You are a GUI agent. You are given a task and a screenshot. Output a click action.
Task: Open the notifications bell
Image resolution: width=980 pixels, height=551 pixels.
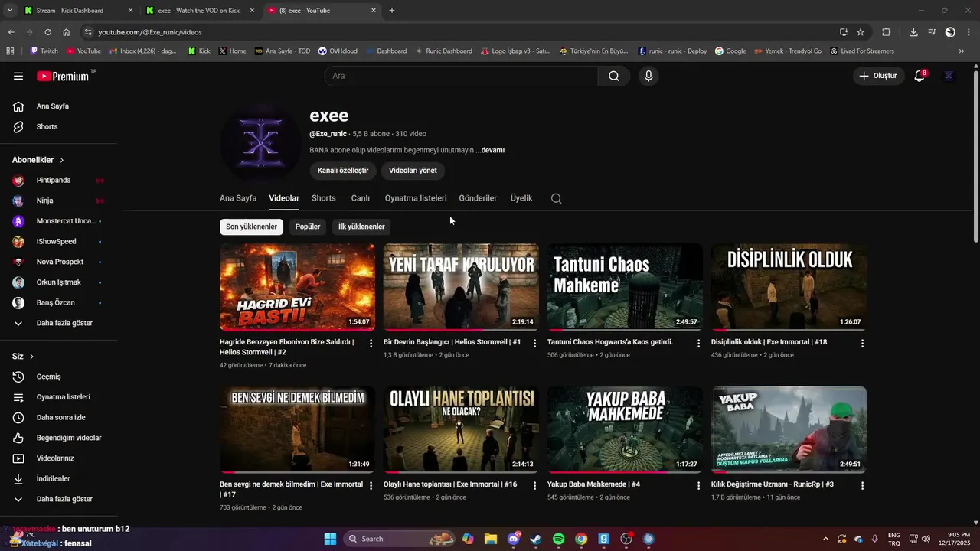click(x=920, y=76)
